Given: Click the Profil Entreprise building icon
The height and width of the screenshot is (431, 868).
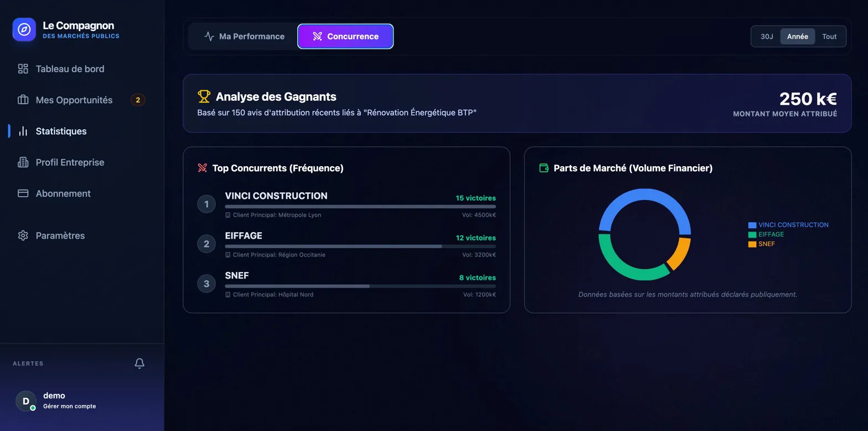Looking at the screenshot, I should (x=23, y=162).
